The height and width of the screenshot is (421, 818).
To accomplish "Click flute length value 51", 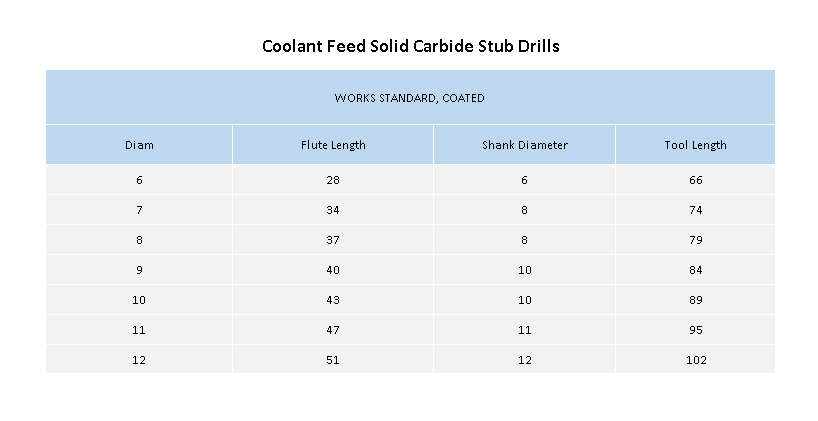I will [x=333, y=360].
